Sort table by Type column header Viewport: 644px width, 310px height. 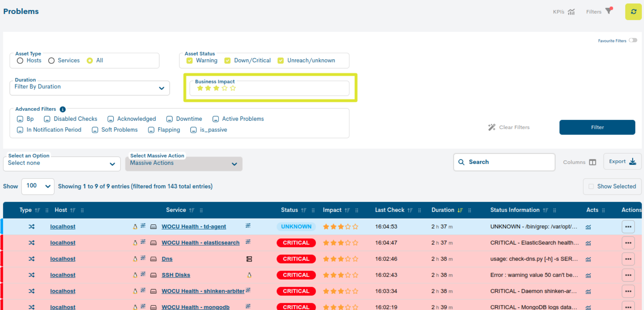click(x=25, y=210)
